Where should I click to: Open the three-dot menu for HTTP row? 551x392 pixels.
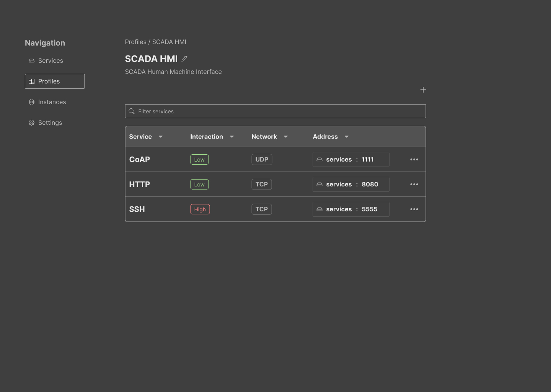click(414, 185)
